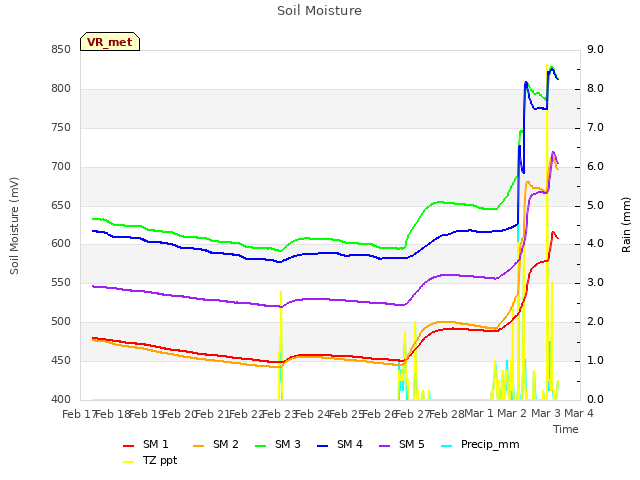Select the SM 1 legend label
Viewport: 640px width, 480px height.
pyautogui.click(x=156, y=444)
